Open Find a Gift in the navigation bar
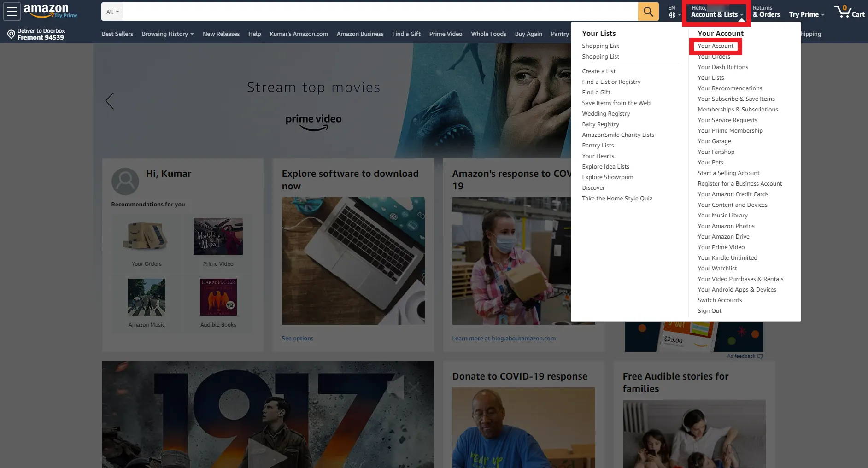 tap(406, 34)
